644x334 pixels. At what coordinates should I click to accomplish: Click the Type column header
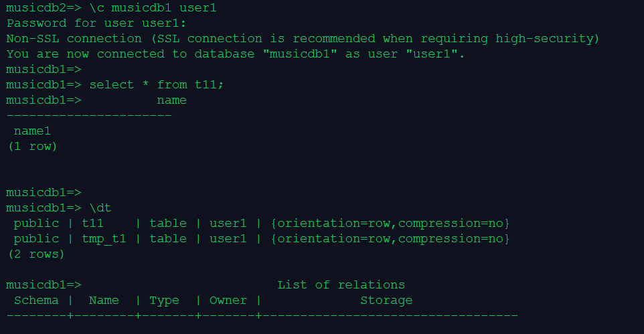coord(164,300)
